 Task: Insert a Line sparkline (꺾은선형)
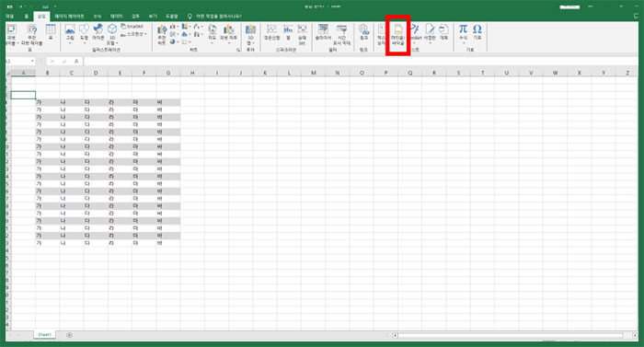pyautogui.click(x=271, y=32)
